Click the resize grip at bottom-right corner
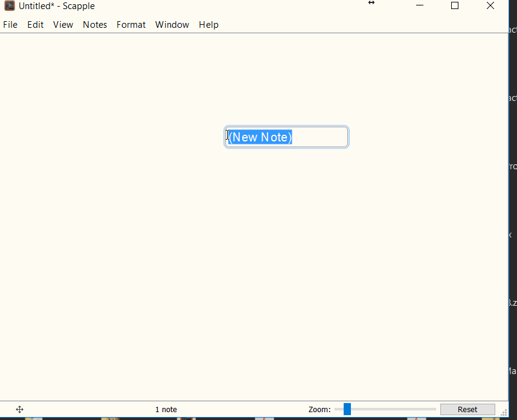Viewport: 517px width, 420px height. tap(504, 412)
